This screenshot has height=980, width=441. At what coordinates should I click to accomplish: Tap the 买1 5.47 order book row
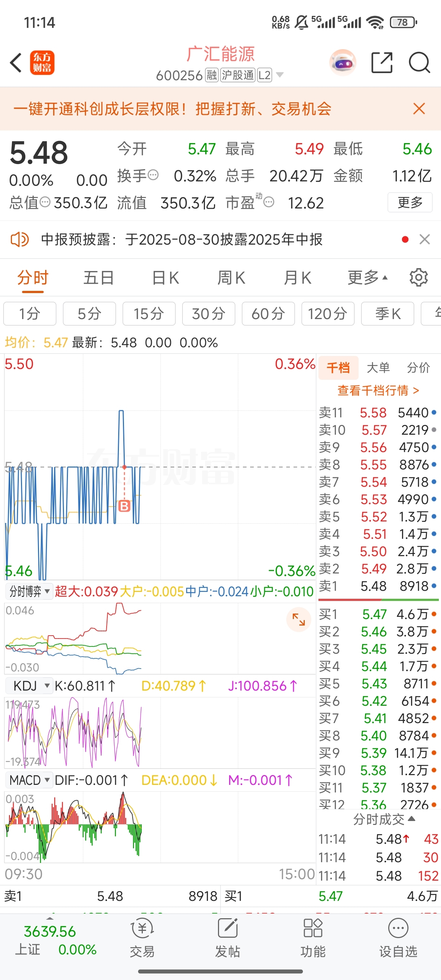378,614
